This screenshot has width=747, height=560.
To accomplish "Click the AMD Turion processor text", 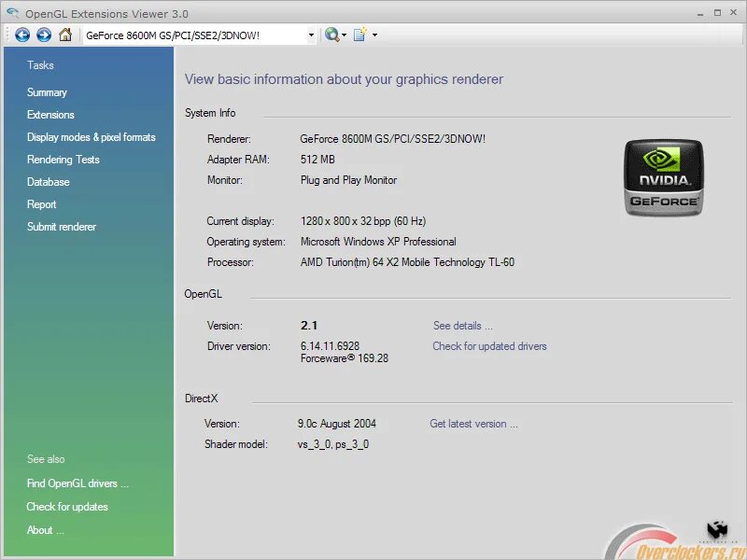I will [407, 262].
